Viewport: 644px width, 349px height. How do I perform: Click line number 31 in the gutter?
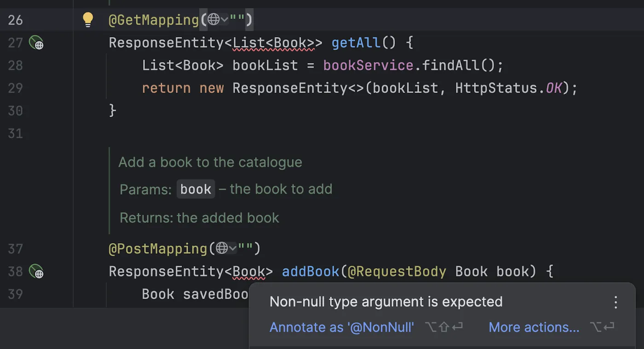coord(15,133)
